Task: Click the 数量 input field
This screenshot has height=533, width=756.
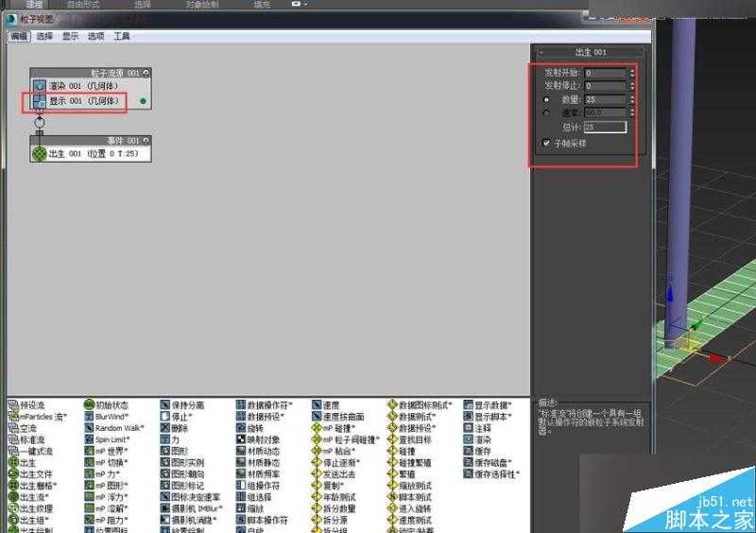Action: pos(605,99)
